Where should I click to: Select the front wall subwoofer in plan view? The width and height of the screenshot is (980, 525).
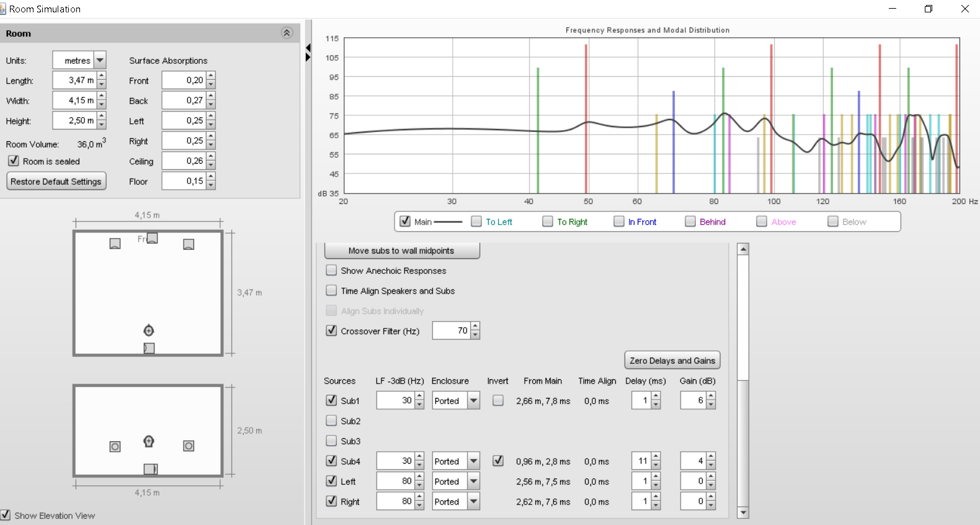tap(152, 238)
